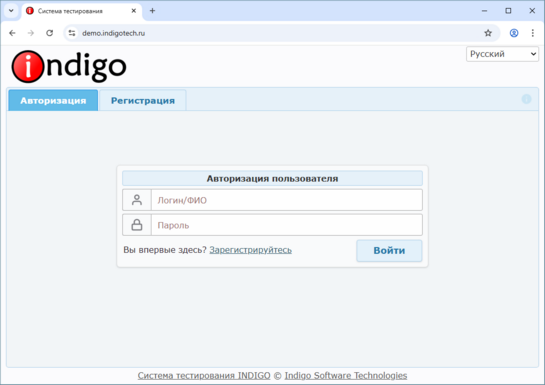This screenshot has height=385, width=545.
Task: Open the Indigo Software Technologies footer link
Action: coord(346,376)
